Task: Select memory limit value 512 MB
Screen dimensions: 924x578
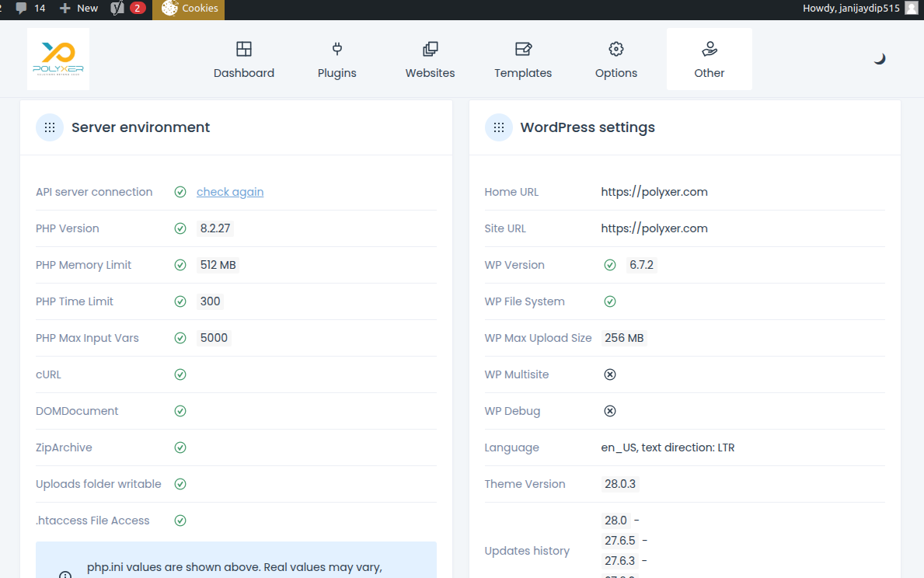Action: coord(218,265)
